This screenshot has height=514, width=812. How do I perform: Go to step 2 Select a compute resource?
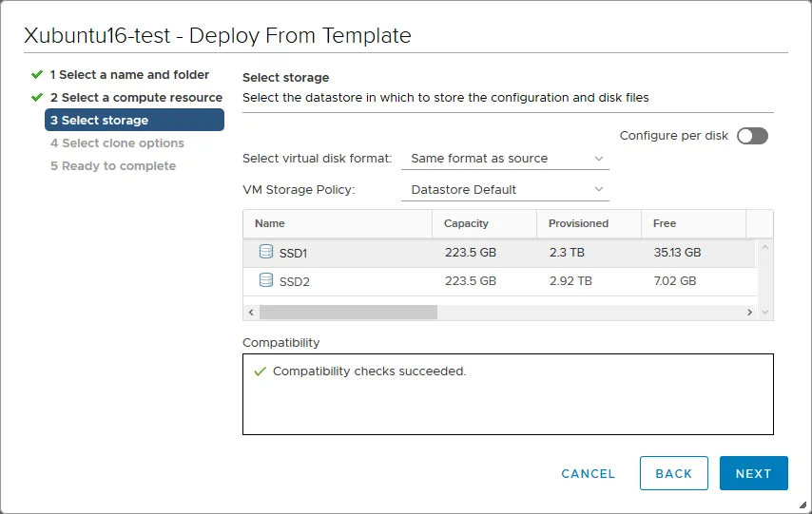pos(136,97)
